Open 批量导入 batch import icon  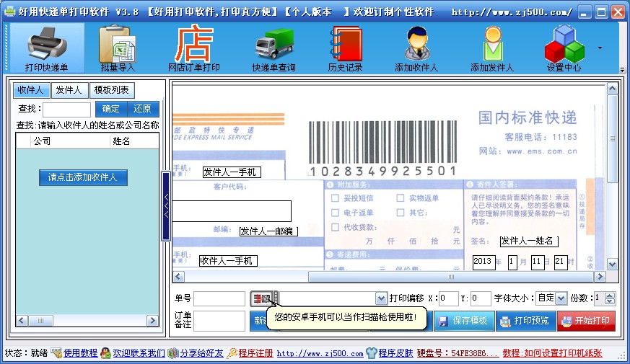118,48
